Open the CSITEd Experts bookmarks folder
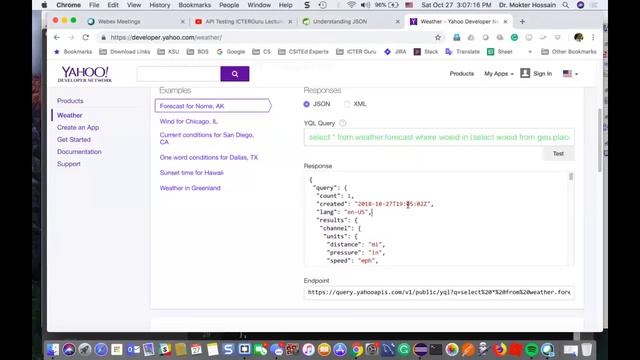The image size is (640, 360). pos(303,52)
